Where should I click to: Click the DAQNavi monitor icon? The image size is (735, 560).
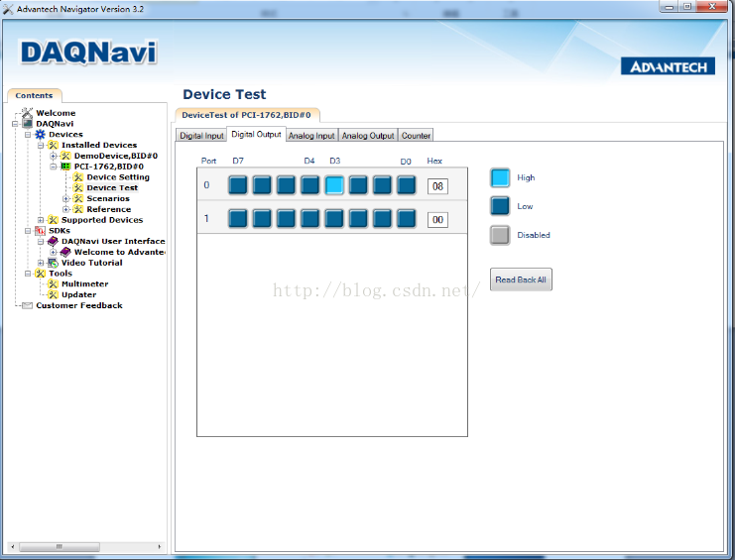click(x=28, y=124)
